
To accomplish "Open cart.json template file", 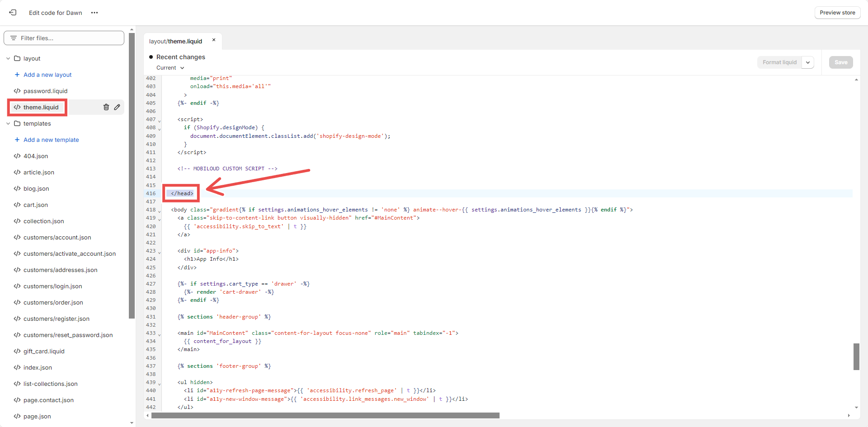I will pyautogui.click(x=36, y=205).
